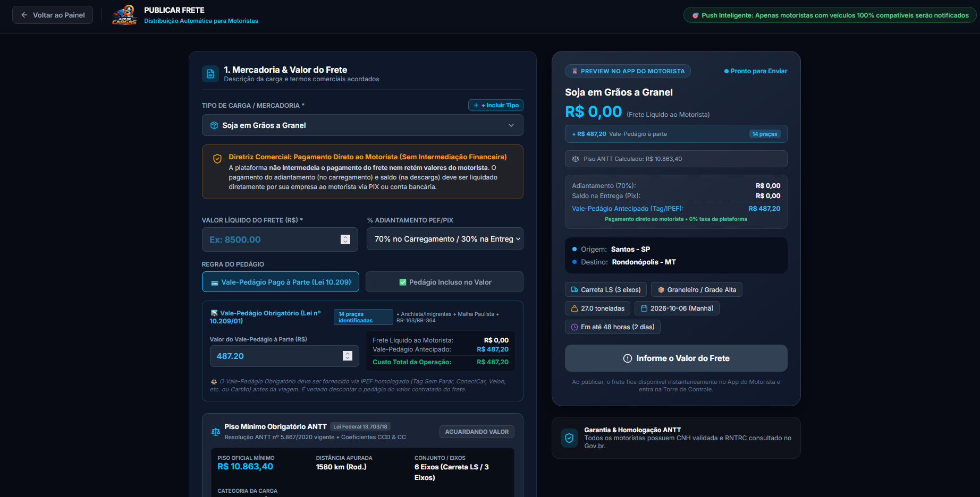Click the 14 praças identificadas badge
This screenshot has width=980, height=497.
click(364, 317)
